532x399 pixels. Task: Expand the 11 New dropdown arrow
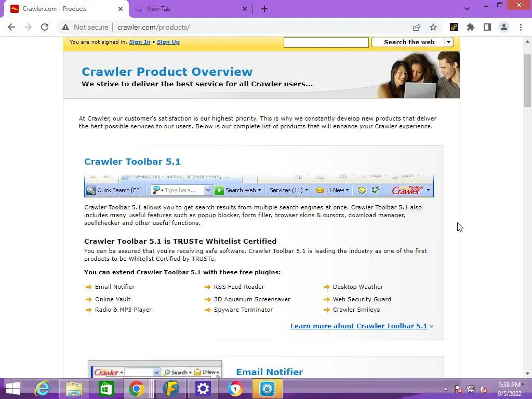point(347,190)
